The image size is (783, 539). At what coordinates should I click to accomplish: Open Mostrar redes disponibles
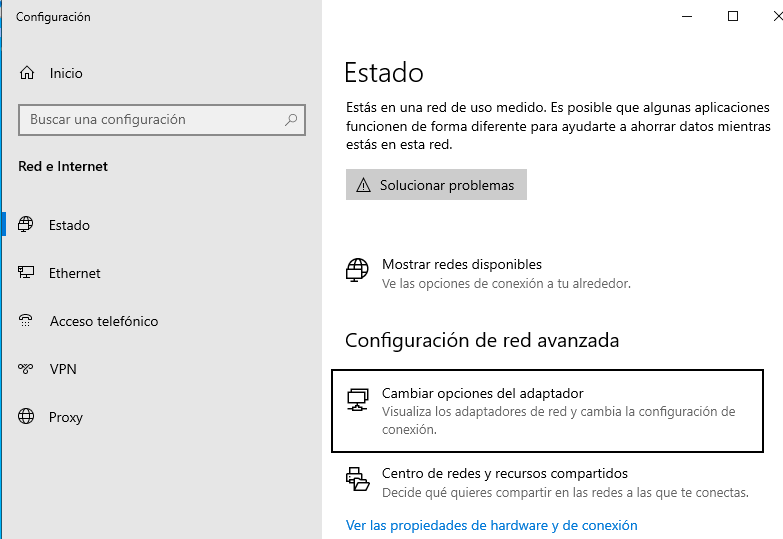[461, 264]
